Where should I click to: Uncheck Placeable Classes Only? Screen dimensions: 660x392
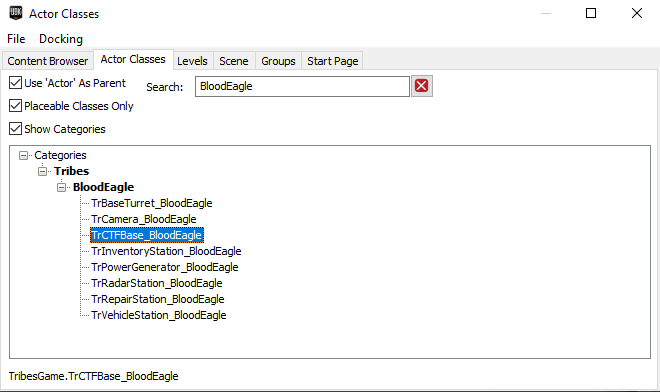coord(16,105)
